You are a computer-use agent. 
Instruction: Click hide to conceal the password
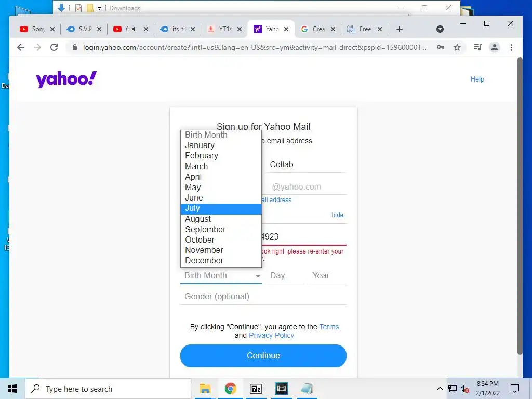pyautogui.click(x=337, y=215)
